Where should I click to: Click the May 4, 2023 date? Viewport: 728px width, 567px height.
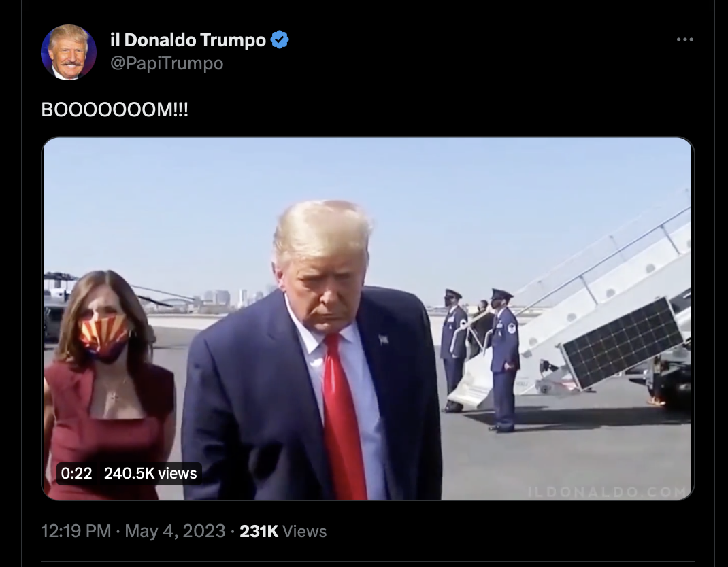175,531
